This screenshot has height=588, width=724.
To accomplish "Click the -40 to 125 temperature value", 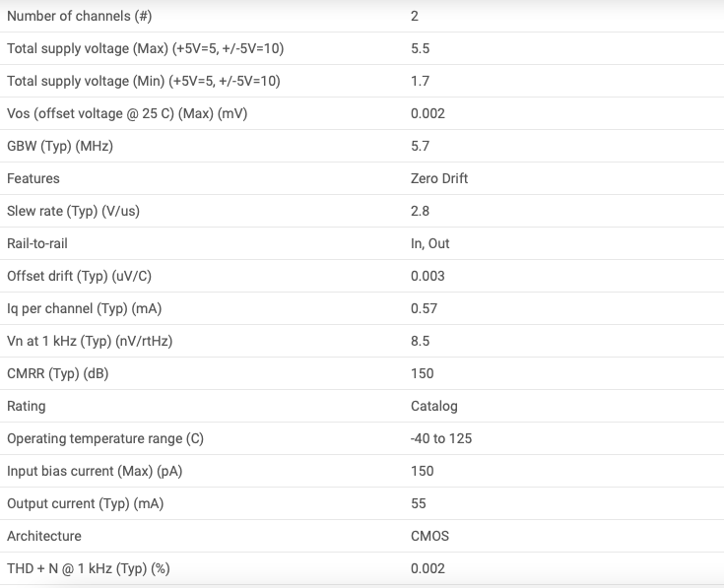I will pyautogui.click(x=441, y=438).
